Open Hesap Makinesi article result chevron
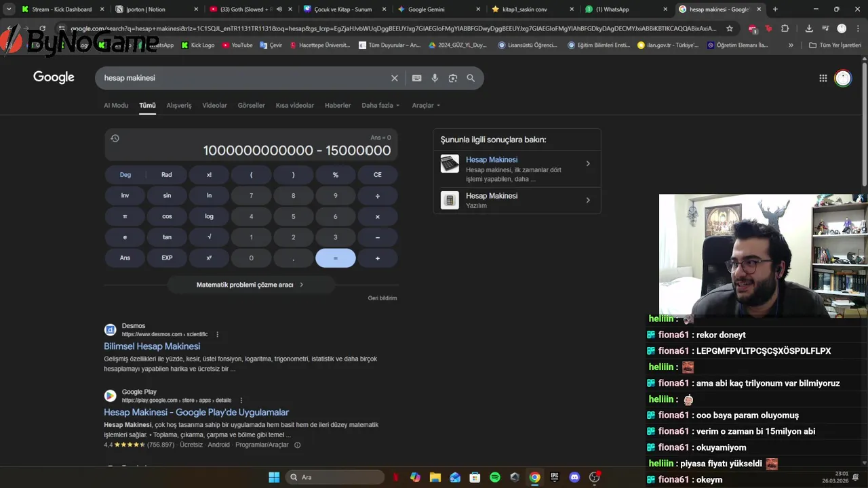 pos(588,163)
